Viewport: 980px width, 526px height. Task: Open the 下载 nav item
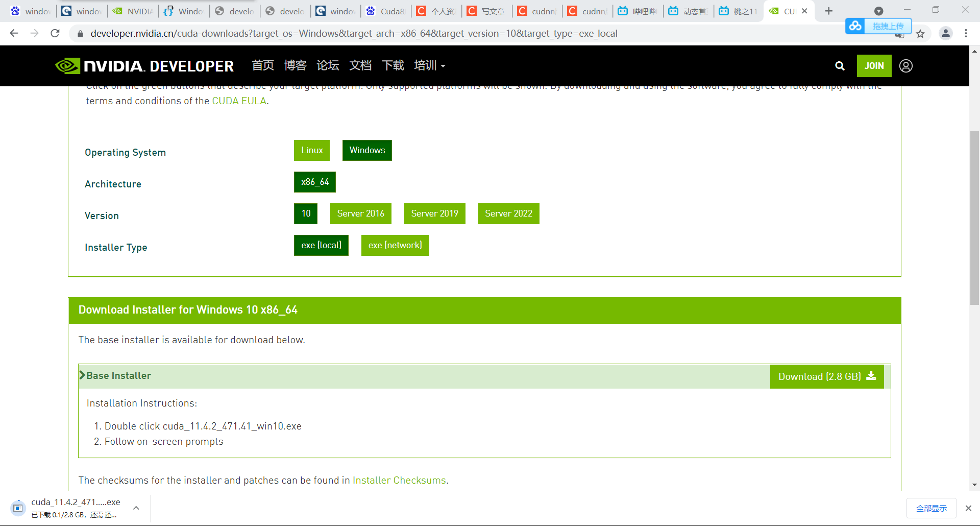[x=393, y=65]
